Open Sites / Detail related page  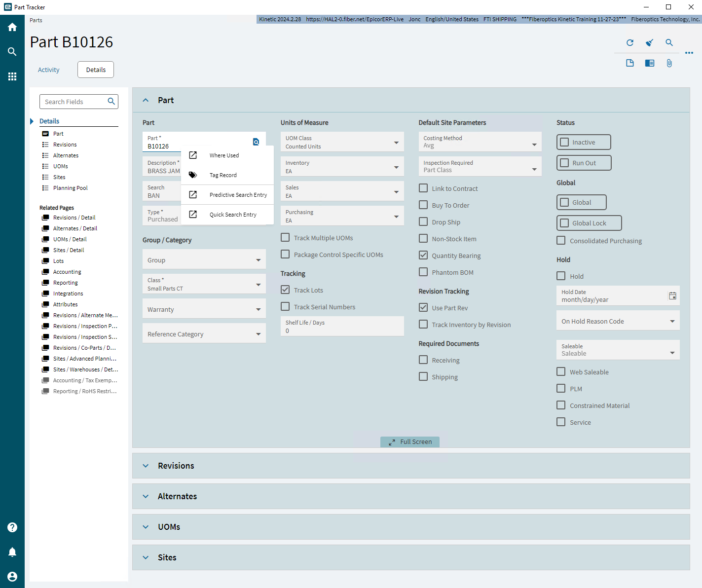[x=69, y=250]
